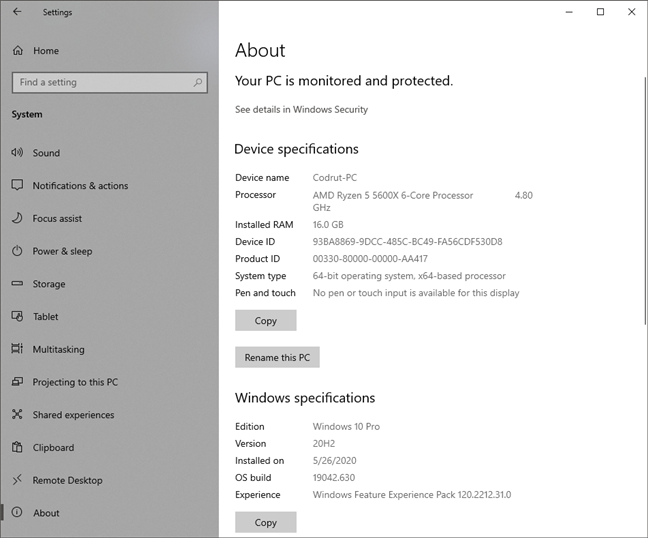Click the installed on date 5/26/2020
This screenshot has height=538, width=648.
point(334,461)
